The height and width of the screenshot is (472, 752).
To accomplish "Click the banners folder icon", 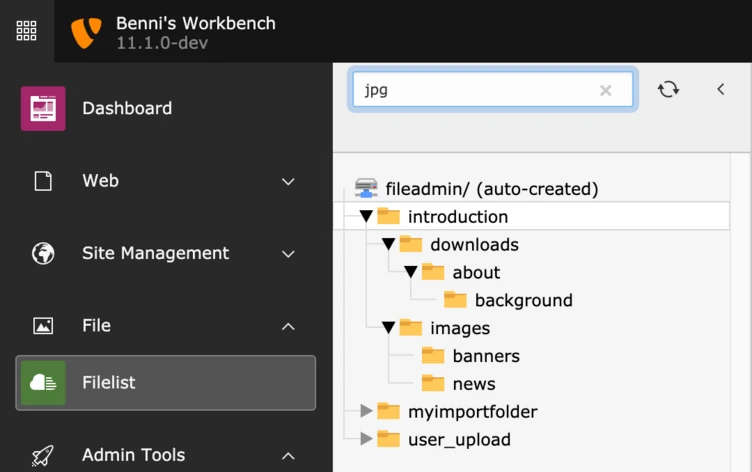I will click(433, 355).
